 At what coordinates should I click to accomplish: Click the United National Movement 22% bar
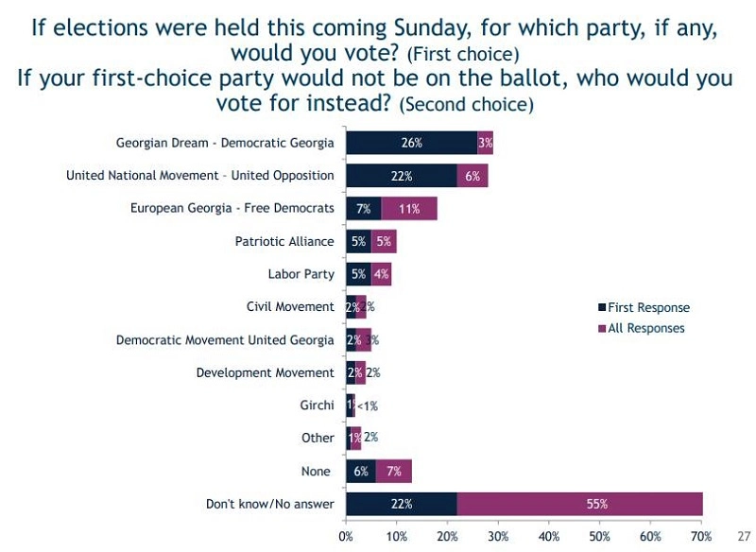coord(402,176)
